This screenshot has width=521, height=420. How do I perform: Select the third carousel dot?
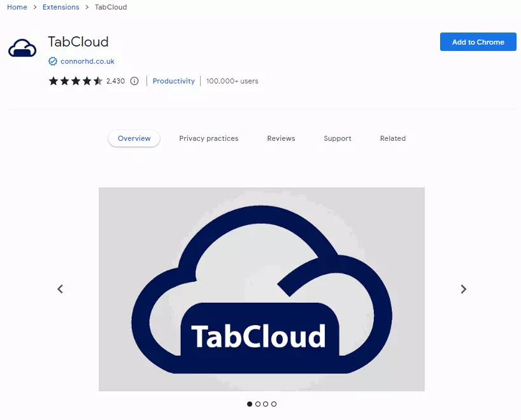[x=266, y=404]
